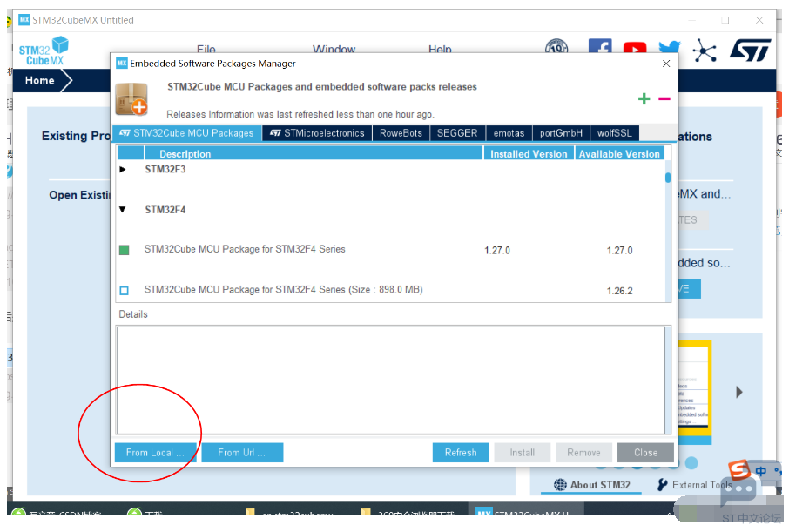The image size is (789, 532).
Task: Open the emotas tab
Action: (x=509, y=133)
